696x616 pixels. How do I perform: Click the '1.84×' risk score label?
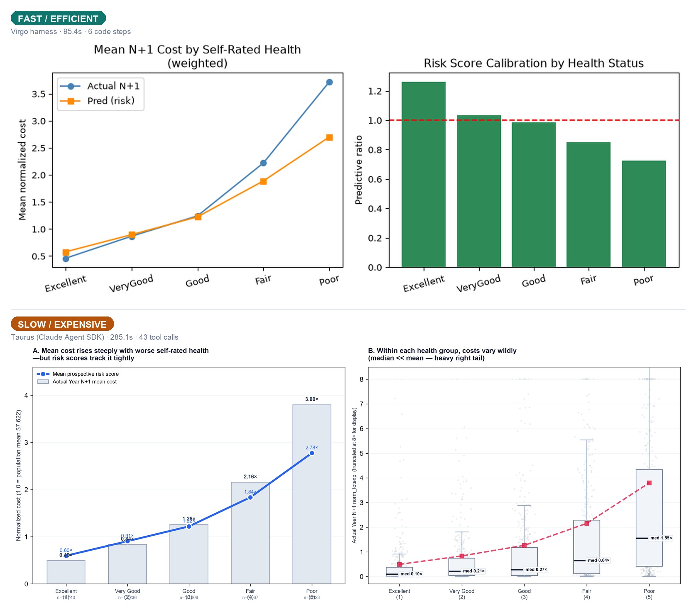coord(250,492)
